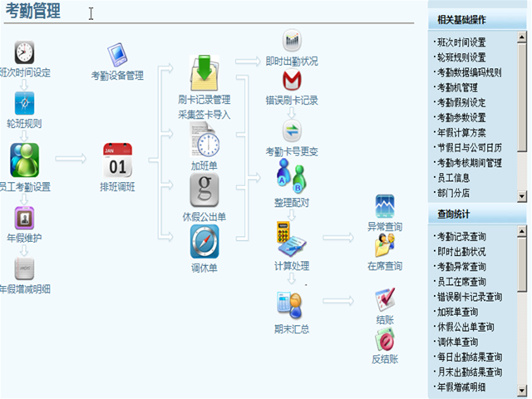This screenshot has width=532, height=399.
Task: Open 月末出勤结果查询 in 查询统计 list
Action: tap(469, 372)
